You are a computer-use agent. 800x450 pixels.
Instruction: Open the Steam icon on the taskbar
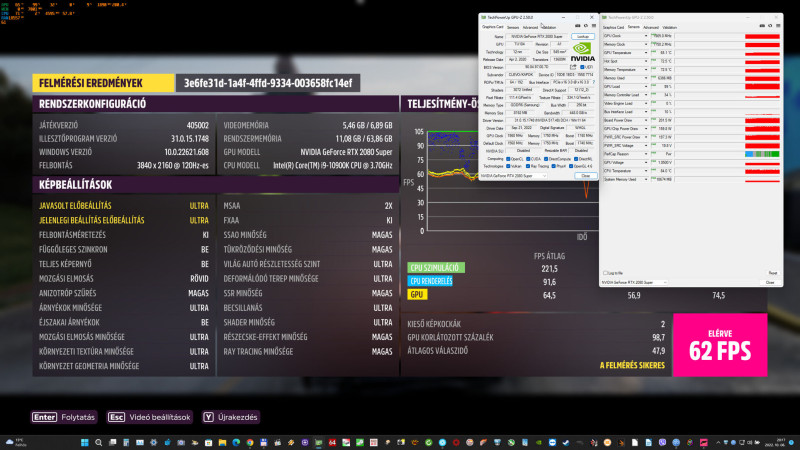566,442
